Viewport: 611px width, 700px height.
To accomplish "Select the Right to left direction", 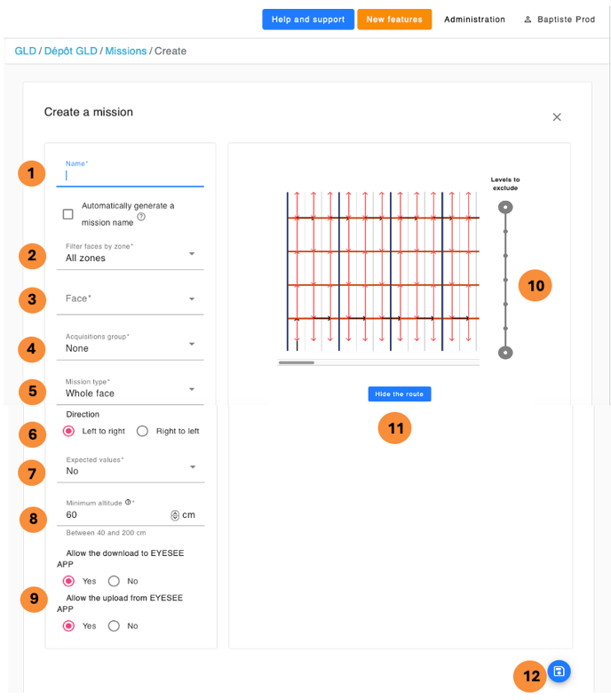I will pyautogui.click(x=142, y=431).
